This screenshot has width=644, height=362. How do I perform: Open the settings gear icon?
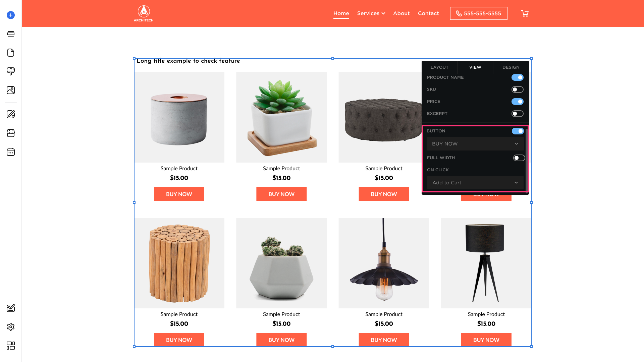tap(11, 327)
